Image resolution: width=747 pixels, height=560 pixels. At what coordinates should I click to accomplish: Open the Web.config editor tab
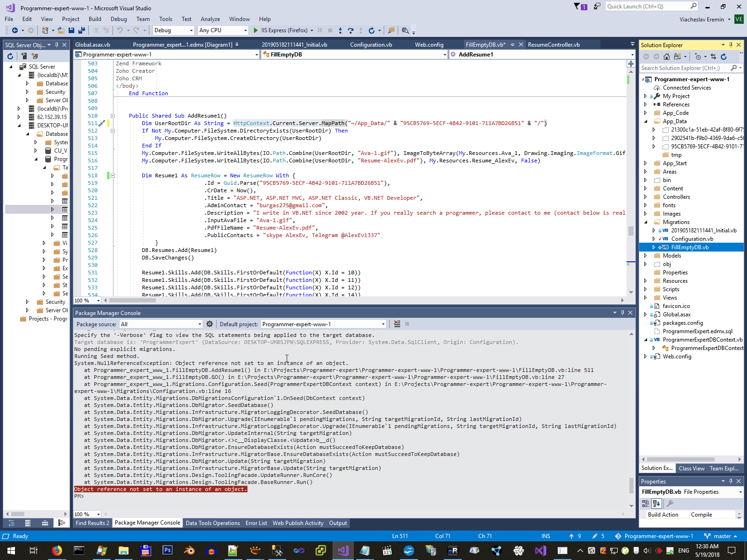(x=429, y=45)
